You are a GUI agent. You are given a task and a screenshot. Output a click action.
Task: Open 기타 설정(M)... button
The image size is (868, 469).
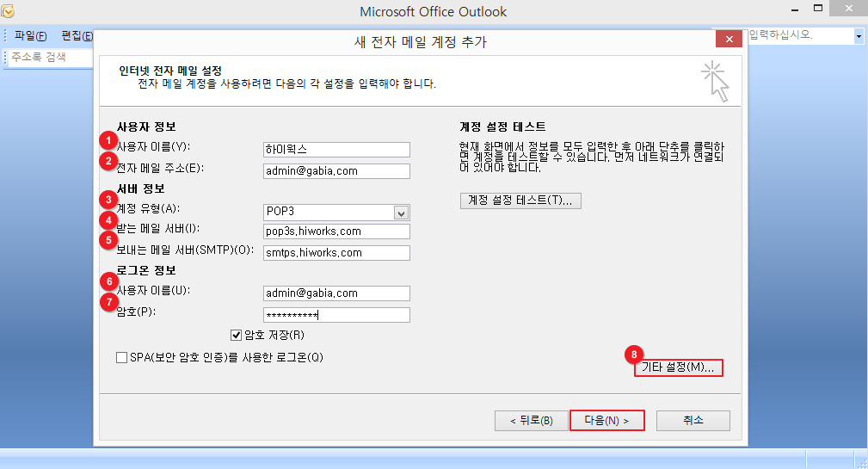pyautogui.click(x=678, y=367)
